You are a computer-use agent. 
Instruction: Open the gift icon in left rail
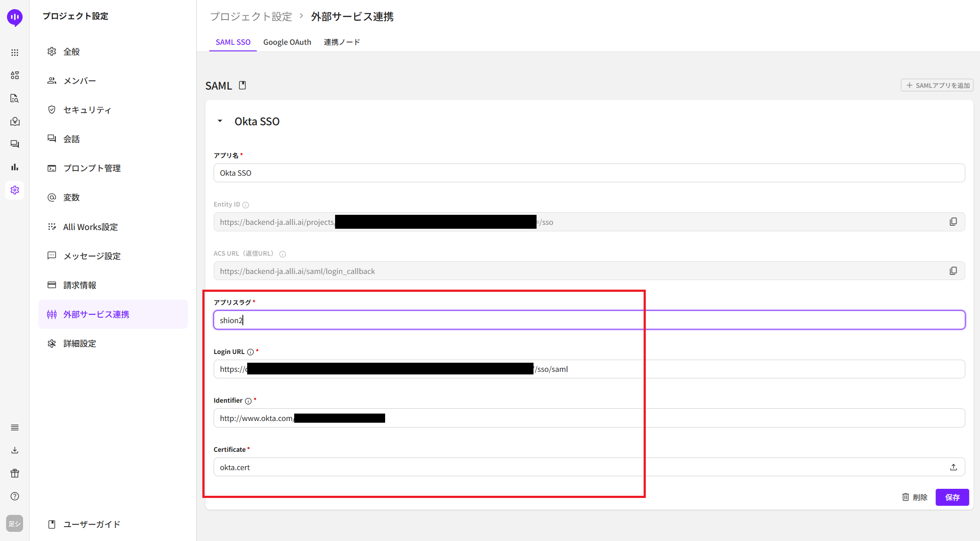15,473
